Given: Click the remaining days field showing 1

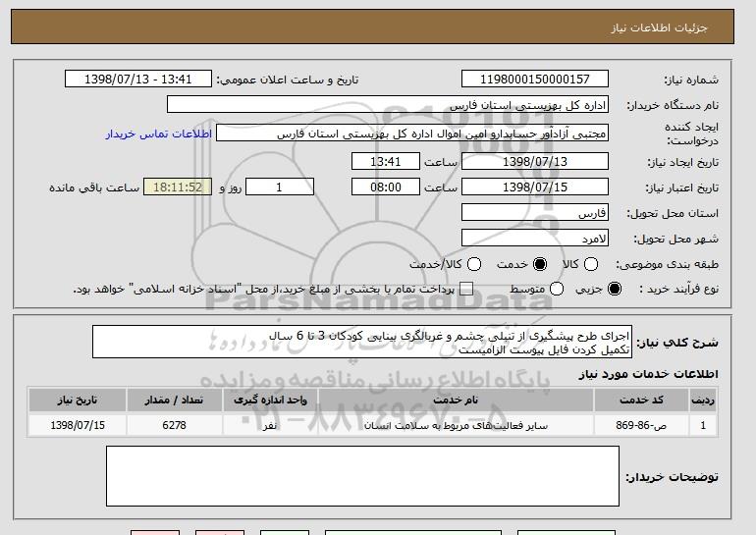Looking at the screenshot, I should click(280, 187).
